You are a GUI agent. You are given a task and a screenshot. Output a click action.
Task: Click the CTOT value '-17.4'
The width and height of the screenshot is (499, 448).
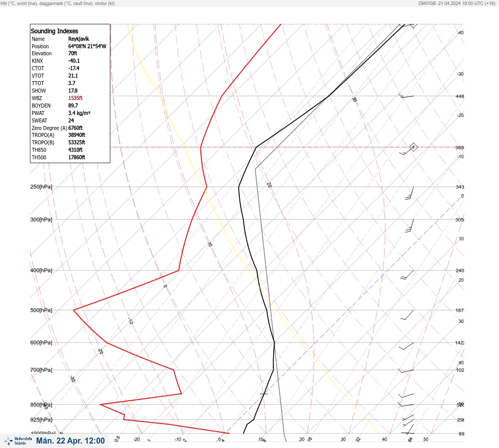tap(74, 68)
